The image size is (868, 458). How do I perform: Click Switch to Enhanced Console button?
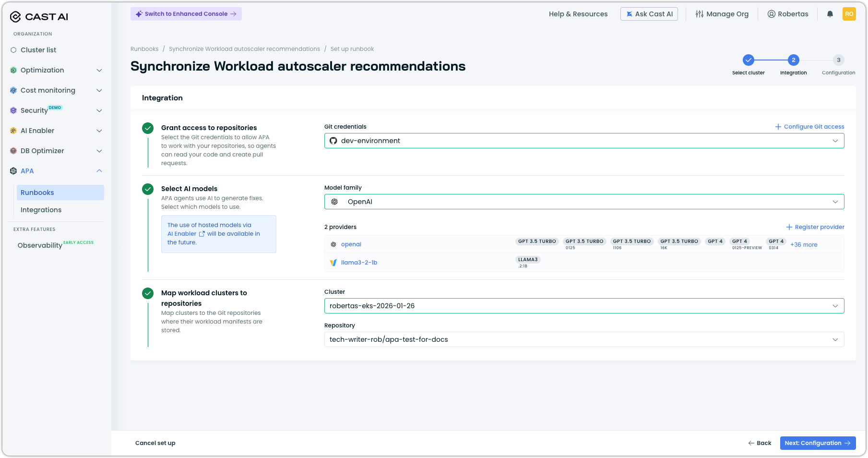(186, 14)
